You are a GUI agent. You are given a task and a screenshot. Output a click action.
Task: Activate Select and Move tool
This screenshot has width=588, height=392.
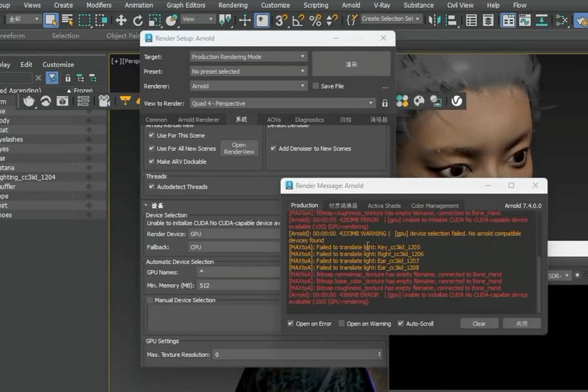click(x=121, y=20)
